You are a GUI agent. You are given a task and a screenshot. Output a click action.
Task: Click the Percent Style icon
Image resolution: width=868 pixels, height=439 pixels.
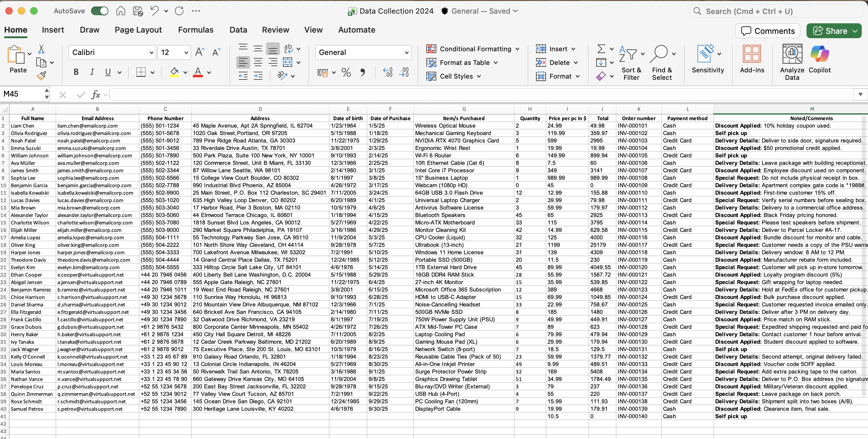coord(346,72)
